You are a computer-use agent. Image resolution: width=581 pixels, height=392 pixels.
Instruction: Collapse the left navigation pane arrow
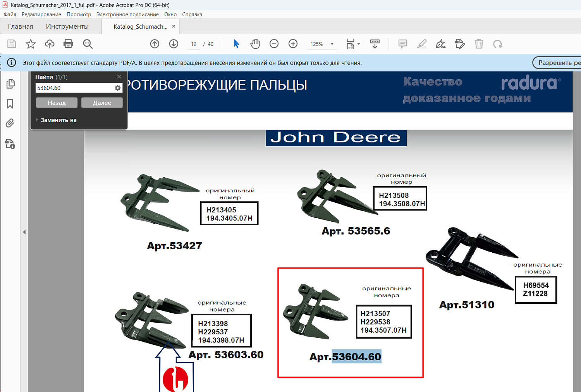coord(24,232)
